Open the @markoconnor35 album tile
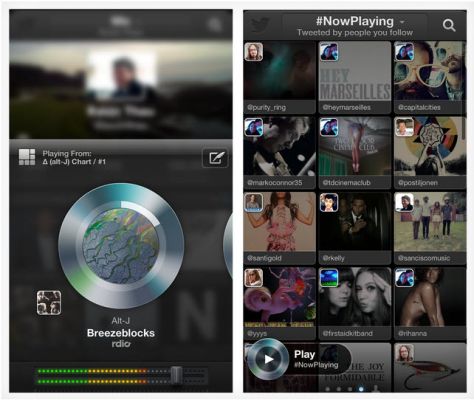Image resolution: width=474 pixels, height=400 pixels. [x=279, y=152]
